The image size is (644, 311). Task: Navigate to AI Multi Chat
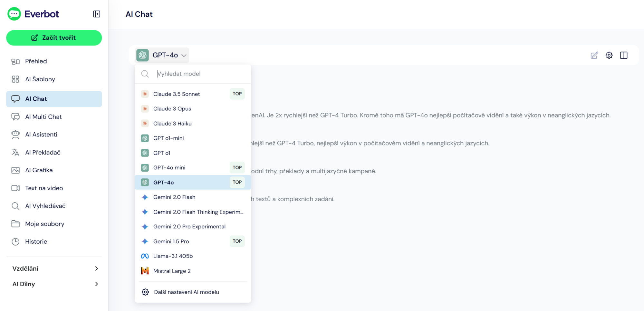54,117
